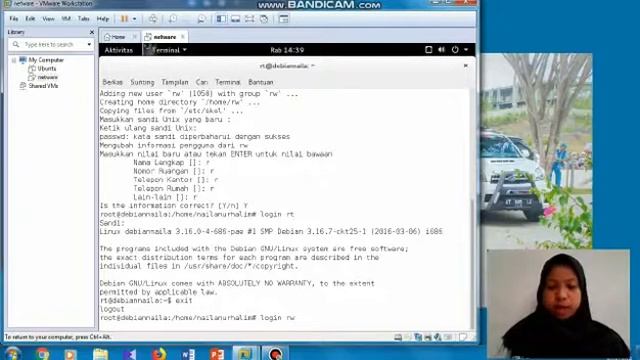The image size is (640, 360).
Task: Open the VM menu
Action: point(66,19)
